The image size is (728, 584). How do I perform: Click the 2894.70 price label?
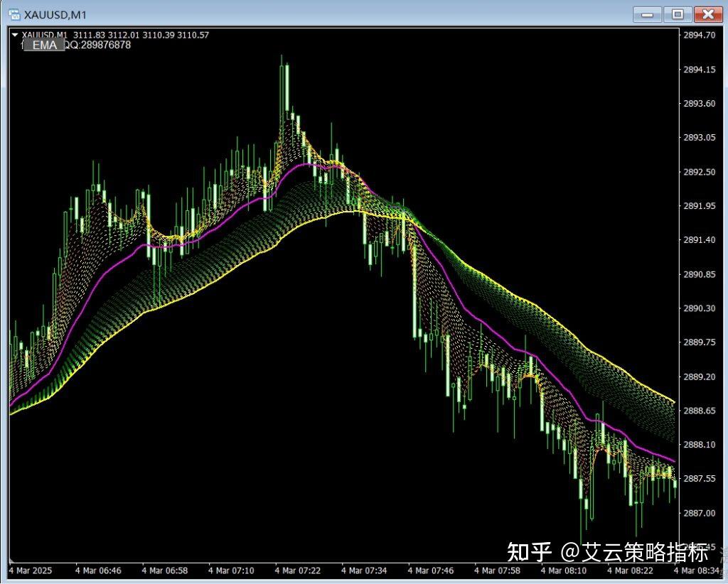(x=700, y=35)
